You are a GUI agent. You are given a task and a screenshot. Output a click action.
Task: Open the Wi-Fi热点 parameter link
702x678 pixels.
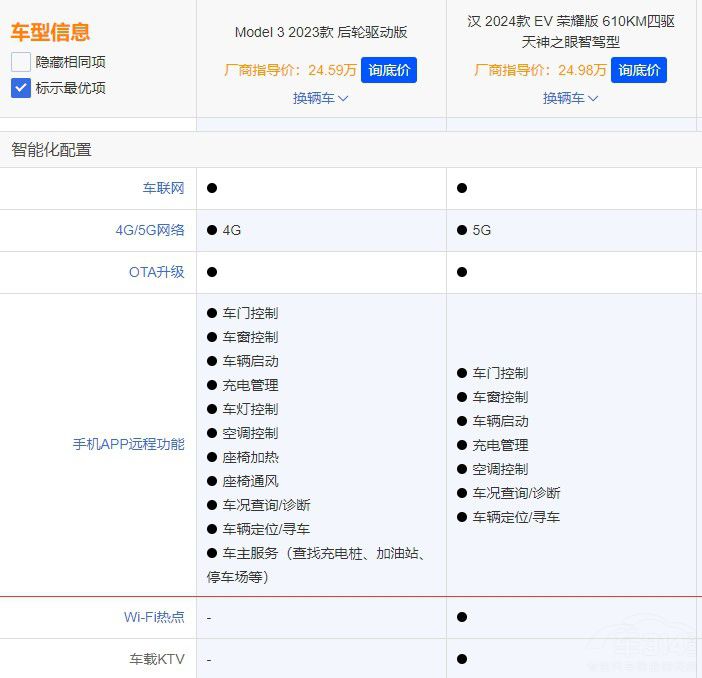154,617
